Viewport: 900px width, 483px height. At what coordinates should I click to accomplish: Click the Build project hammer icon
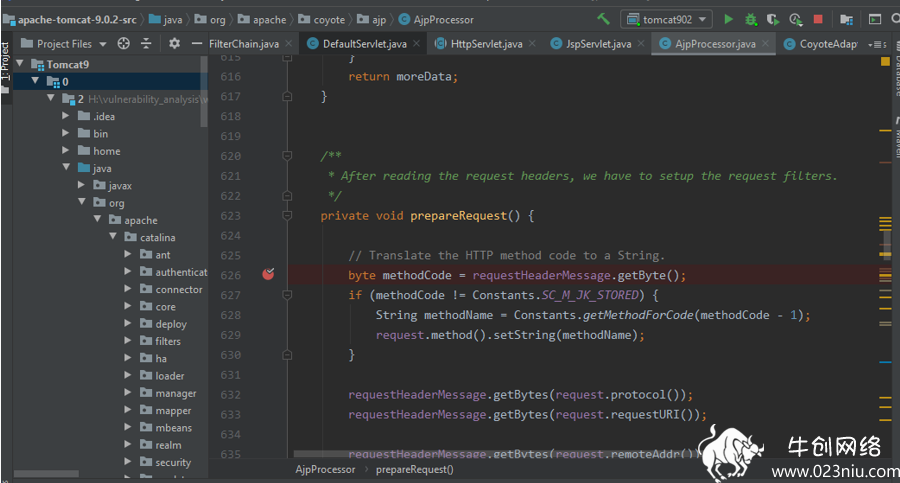click(x=603, y=19)
